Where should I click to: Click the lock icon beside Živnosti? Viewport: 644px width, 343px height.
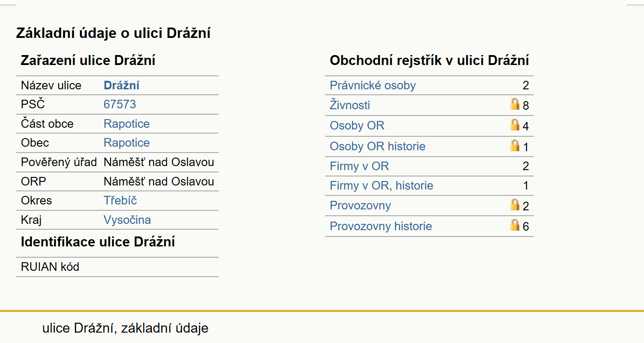pos(515,105)
